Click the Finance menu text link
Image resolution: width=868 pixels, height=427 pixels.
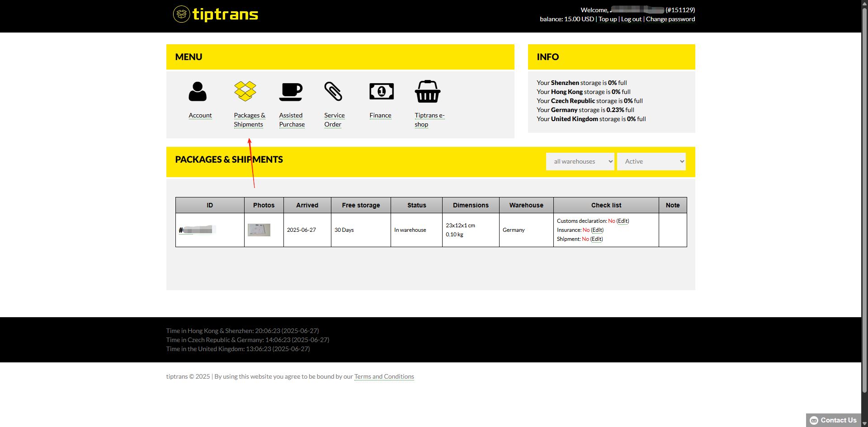[x=380, y=115]
